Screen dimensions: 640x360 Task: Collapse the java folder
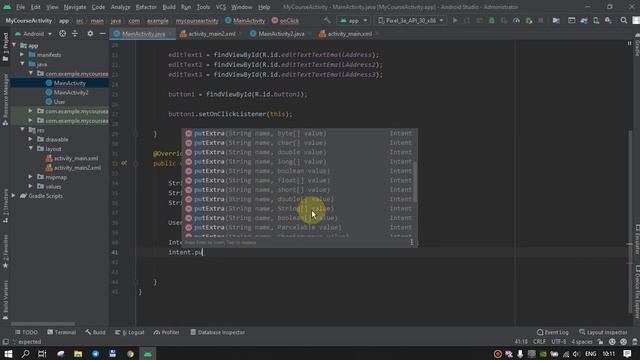[x=22, y=64]
